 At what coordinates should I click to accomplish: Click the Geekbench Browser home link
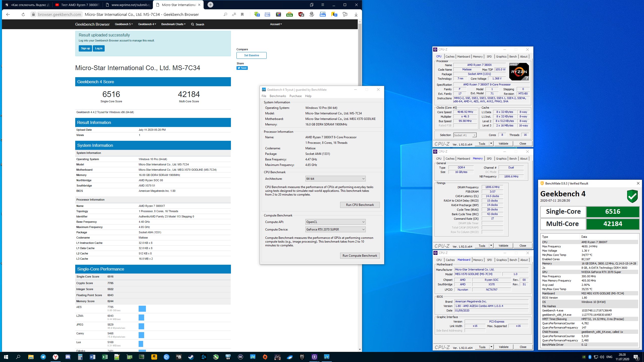pyautogui.click(x=92, y=24)
